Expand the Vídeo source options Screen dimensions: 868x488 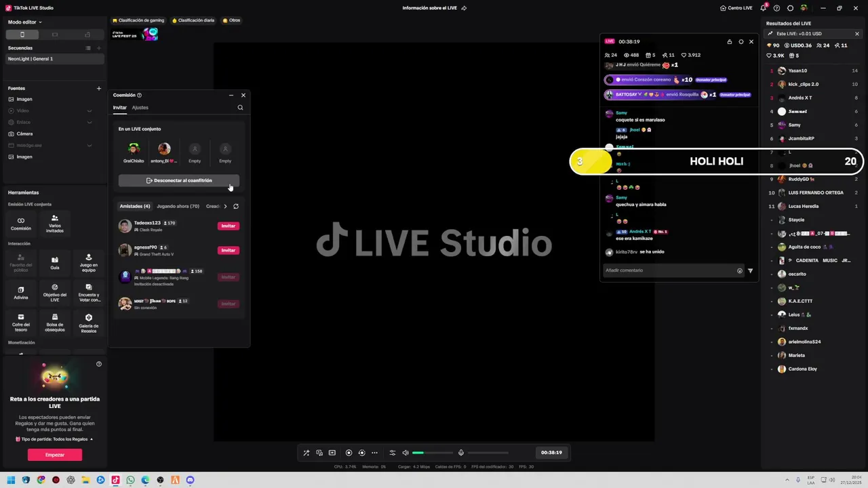click(x=90, y=110)
